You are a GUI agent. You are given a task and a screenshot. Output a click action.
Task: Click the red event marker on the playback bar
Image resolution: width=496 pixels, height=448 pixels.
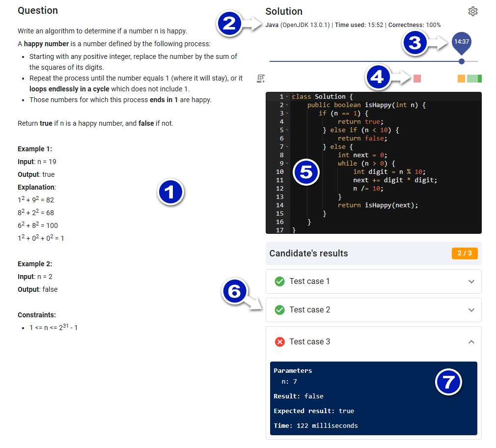[x=417, y=78]
